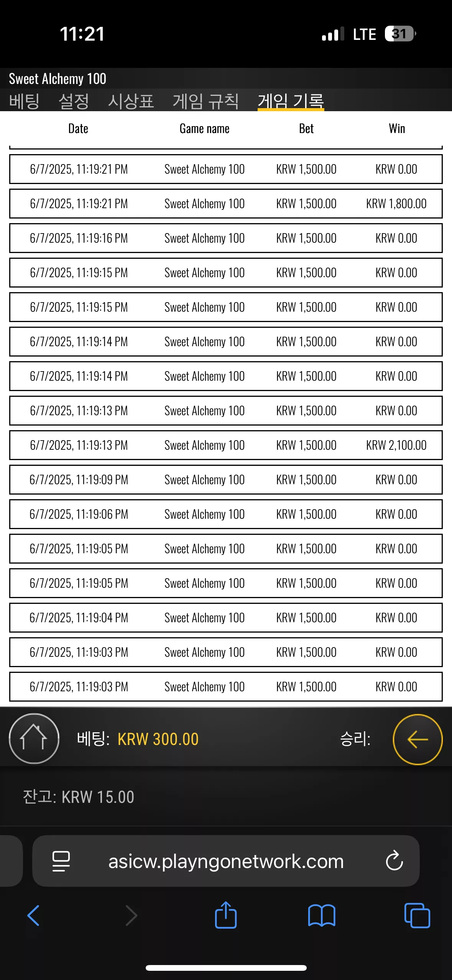
Task: Open the 시상표 paytable tab
Action: (x=131, y=101)
